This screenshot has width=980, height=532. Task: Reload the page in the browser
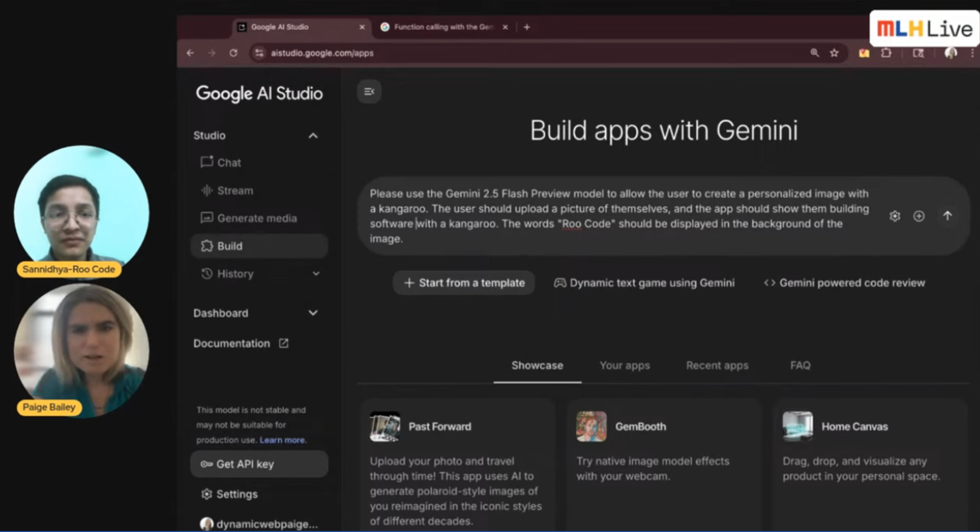tap(233, 53)
